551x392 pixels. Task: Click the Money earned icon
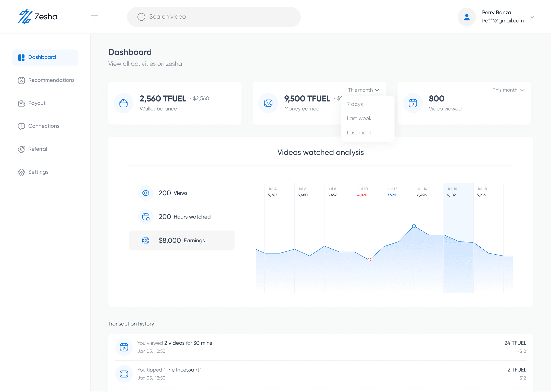268,103
